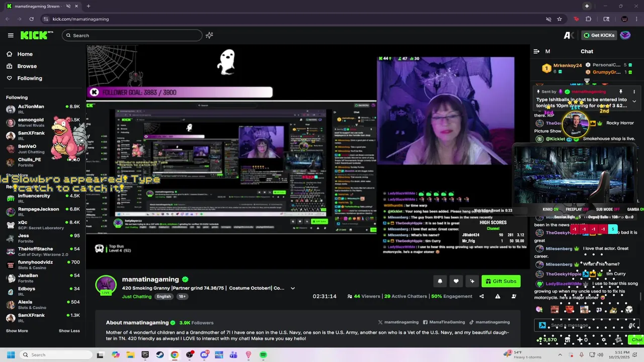Click the Gift Subs button
The height and width of the screenshot is (362, 644).
pos(501,281)
